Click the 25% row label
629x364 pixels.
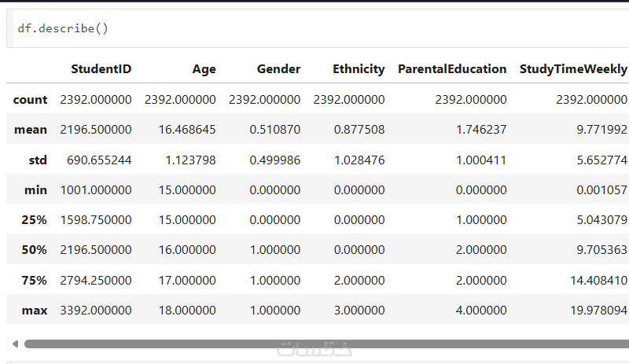click(x=34, y=220)
